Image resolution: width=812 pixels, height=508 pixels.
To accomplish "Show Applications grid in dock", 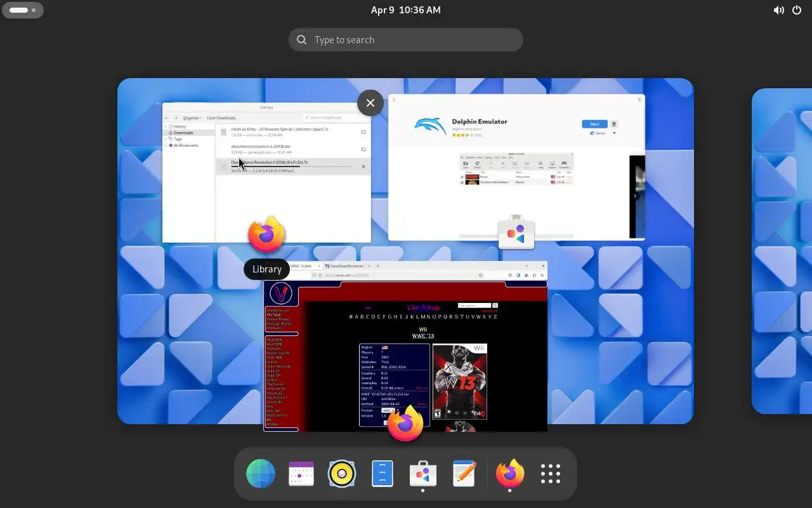I will click(551, 474).
